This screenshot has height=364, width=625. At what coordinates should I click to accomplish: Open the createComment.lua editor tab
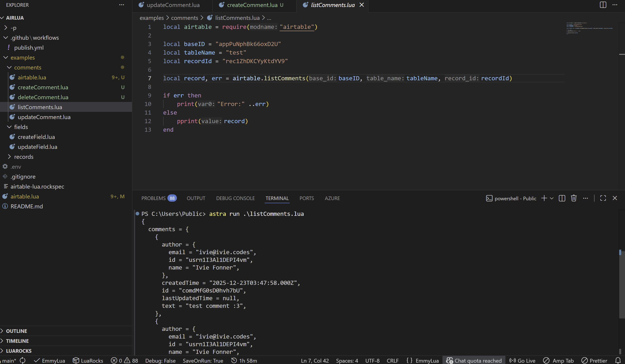[252, 5]
